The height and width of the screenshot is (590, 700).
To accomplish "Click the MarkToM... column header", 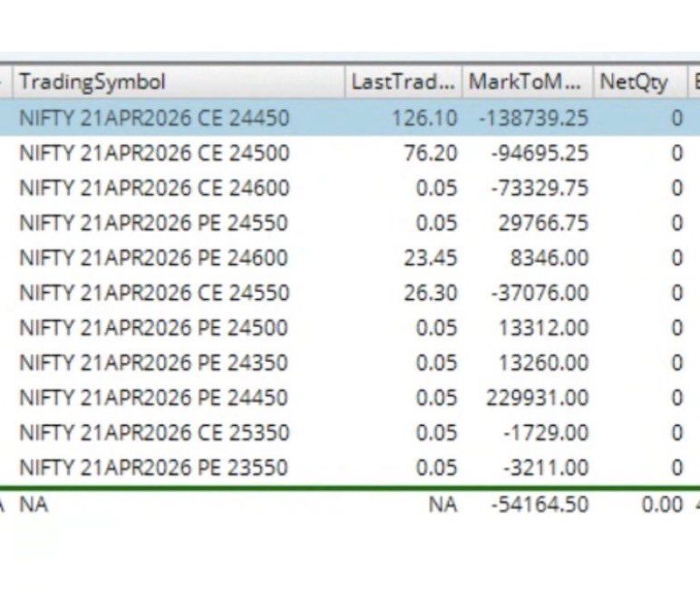I will coord(527,82).
